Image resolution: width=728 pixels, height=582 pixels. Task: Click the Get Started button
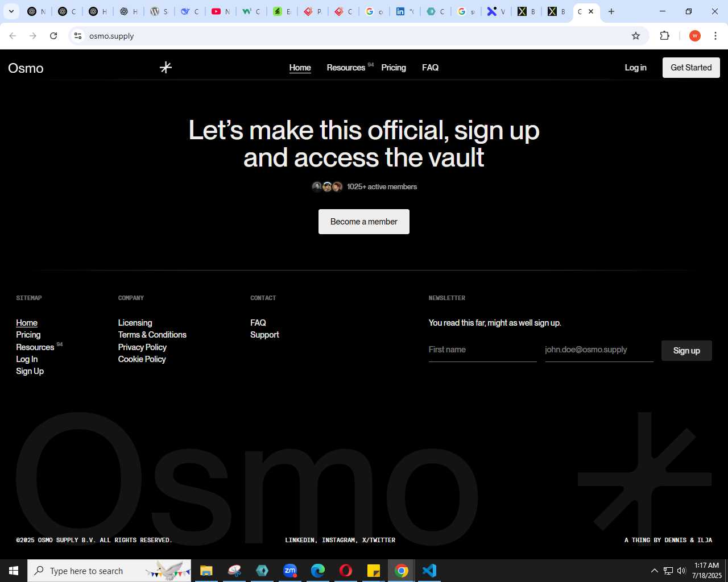click(x=691, y=68)
